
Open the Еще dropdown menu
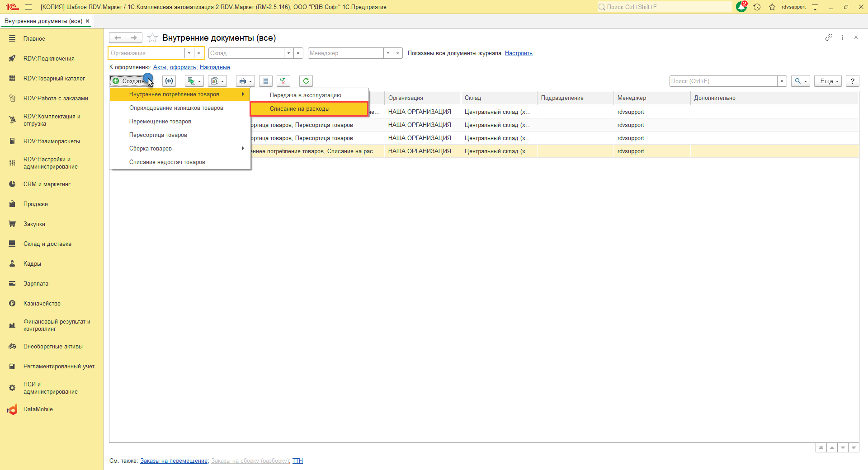(828, 81)
